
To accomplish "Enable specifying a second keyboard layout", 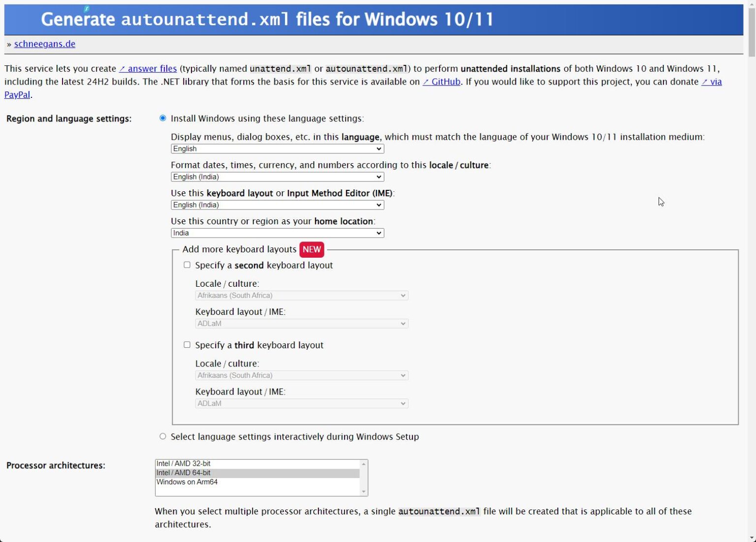I will 187,265.
